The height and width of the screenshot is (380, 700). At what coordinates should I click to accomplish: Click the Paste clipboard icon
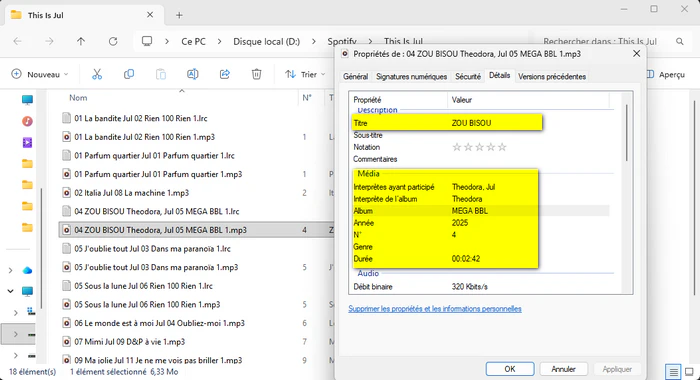tap(161, 74)
